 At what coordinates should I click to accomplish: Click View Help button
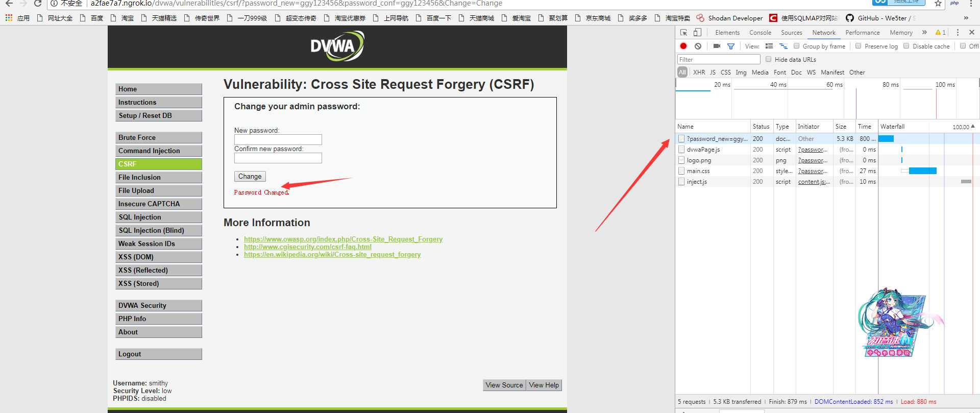(544, 385)
